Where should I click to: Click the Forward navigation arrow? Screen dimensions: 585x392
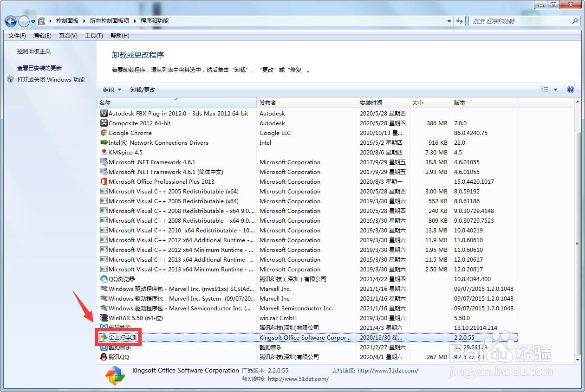(x=24, y=21)
